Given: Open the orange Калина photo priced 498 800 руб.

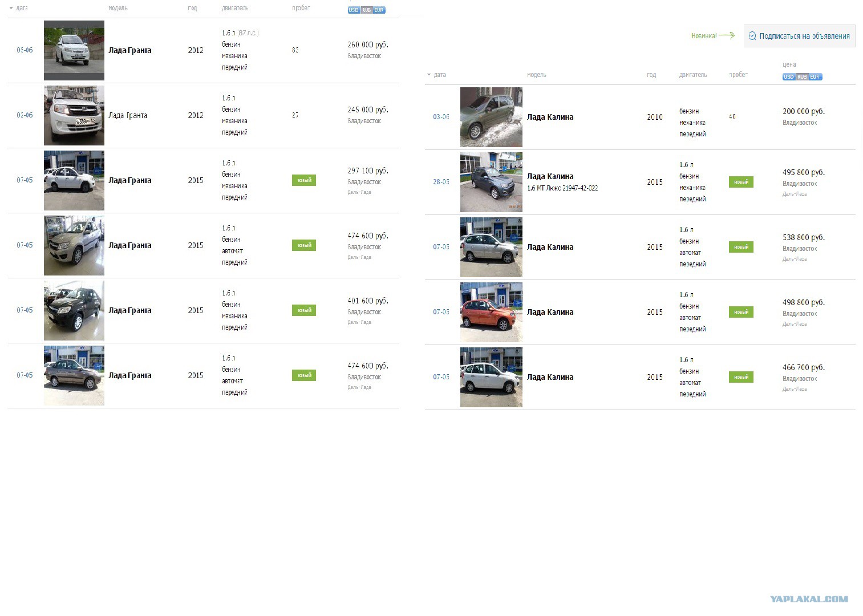Looking at the screenshot, I should [491, 312].
